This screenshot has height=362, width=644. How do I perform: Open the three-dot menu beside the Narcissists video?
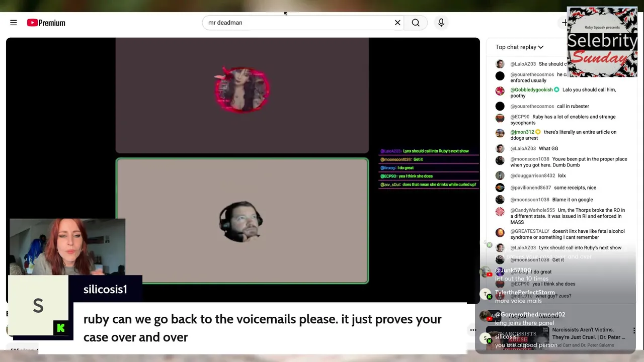634,331
